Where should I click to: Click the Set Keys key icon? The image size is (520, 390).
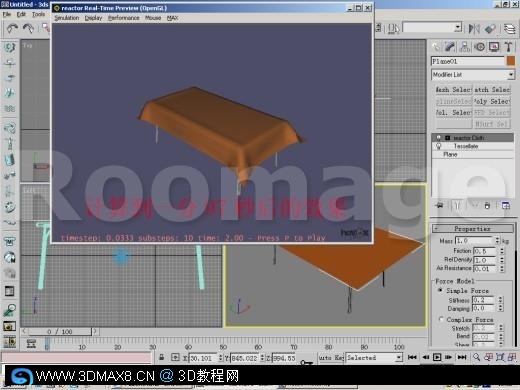[x=306, y=362]
